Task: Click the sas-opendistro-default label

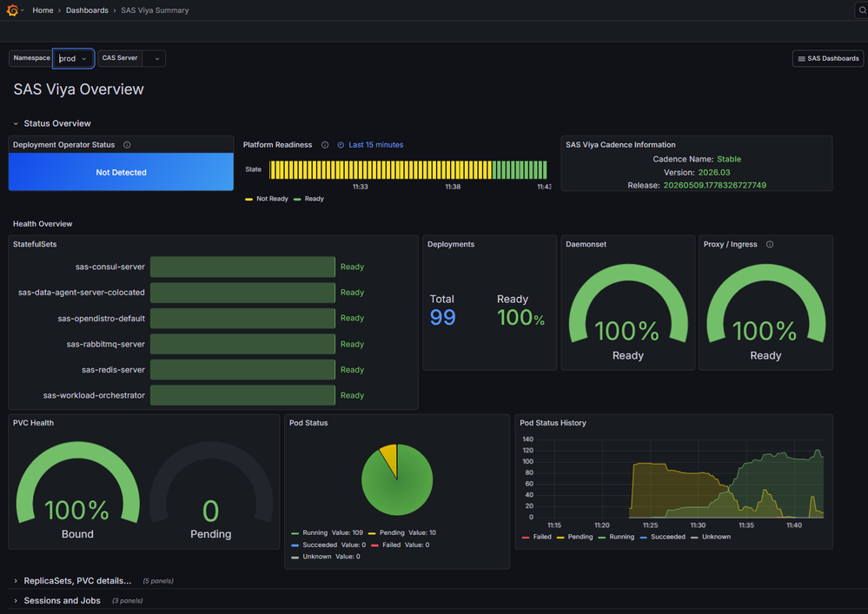Action: click(x=102, y=319)
